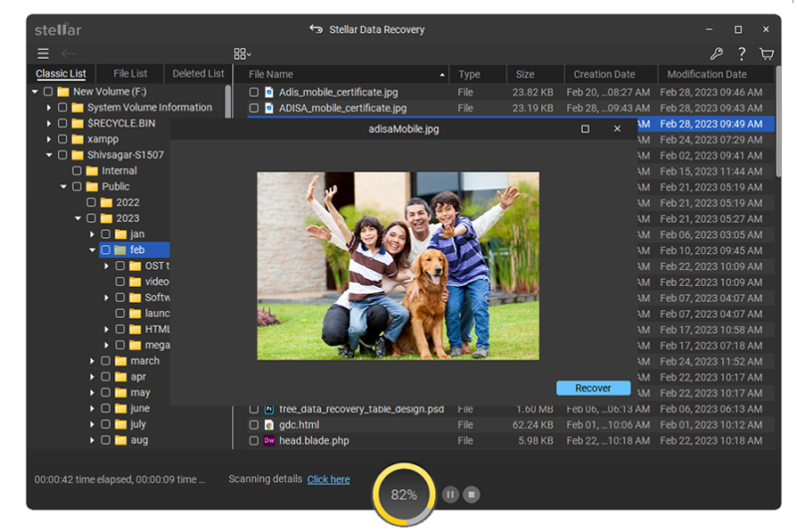Open scanning details 'Click here' link

click(x=328, y=479)
